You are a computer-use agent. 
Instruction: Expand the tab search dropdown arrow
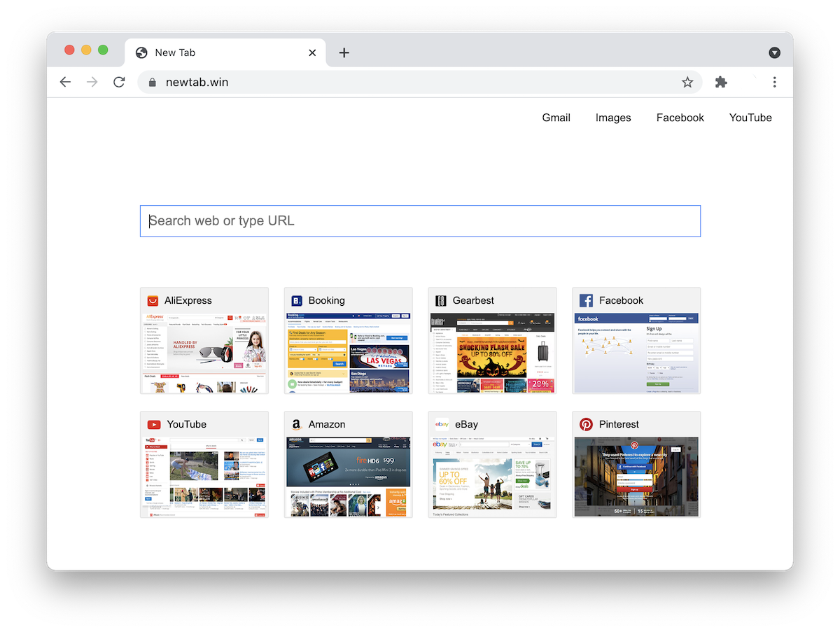point(774,52)
